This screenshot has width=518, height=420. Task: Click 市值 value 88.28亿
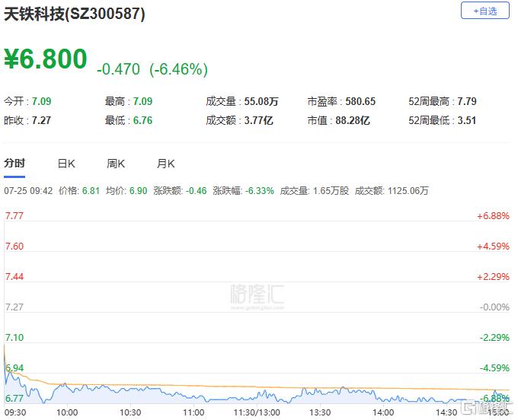point(353,120)
